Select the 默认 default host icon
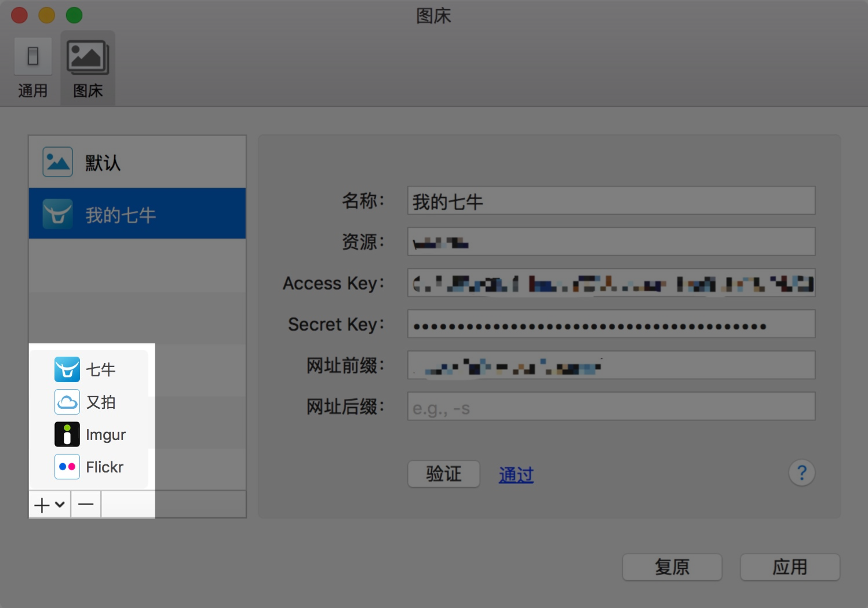Screen dimensions: 868x608 tap(57, 162)
